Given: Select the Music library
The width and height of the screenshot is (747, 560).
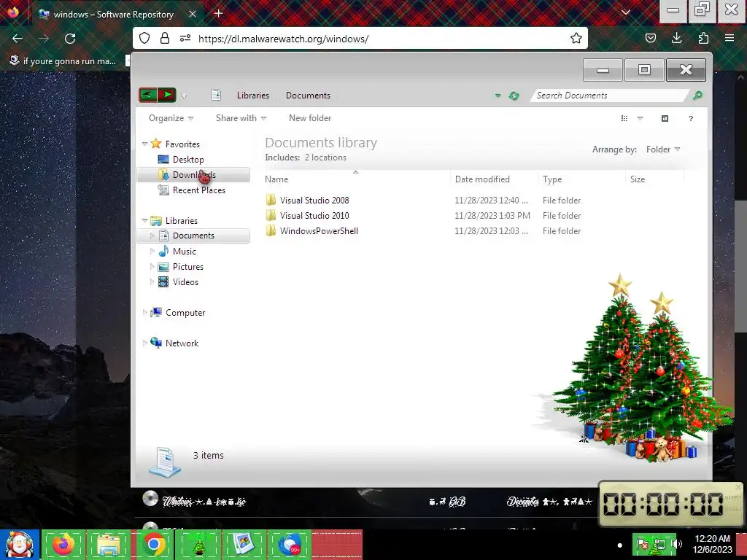Looking at the screenshot, I should (184, 252).
